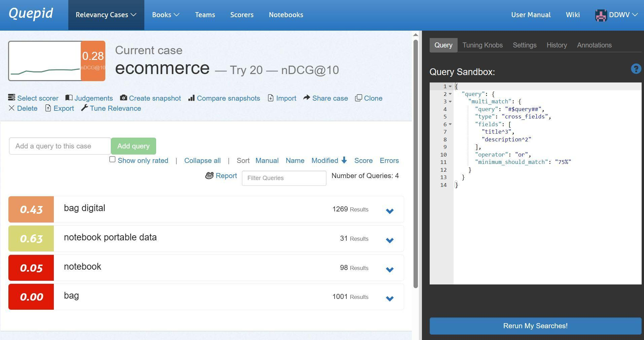Click the Export file icon
Viewport: 644px width, 340px height.
click(x=48, y=108)
